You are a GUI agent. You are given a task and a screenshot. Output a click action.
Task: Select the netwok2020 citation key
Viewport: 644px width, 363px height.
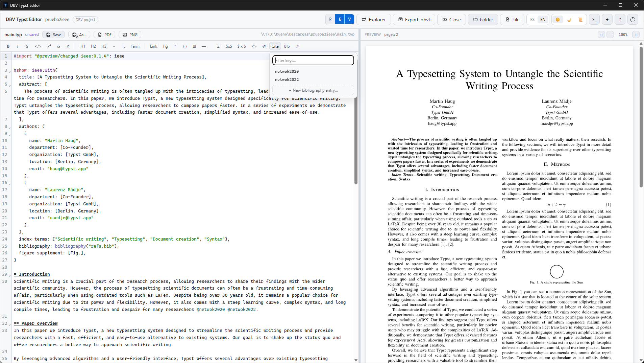coord(313,71)
